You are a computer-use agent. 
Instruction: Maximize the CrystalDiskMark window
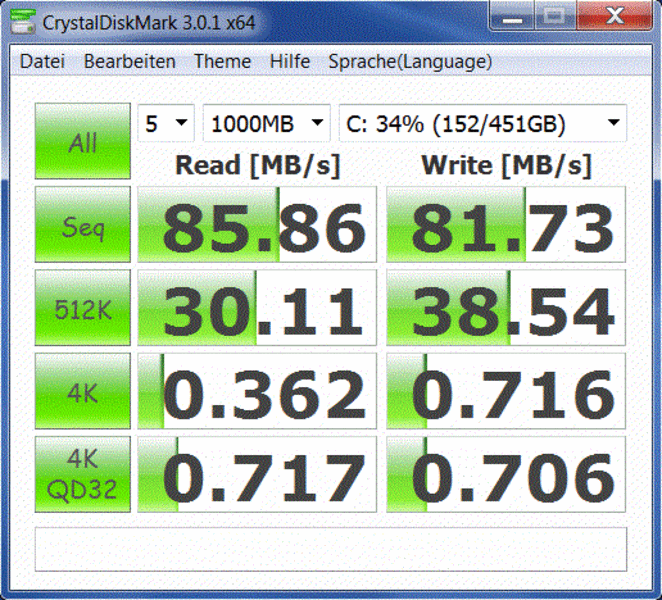pos(555,16)
